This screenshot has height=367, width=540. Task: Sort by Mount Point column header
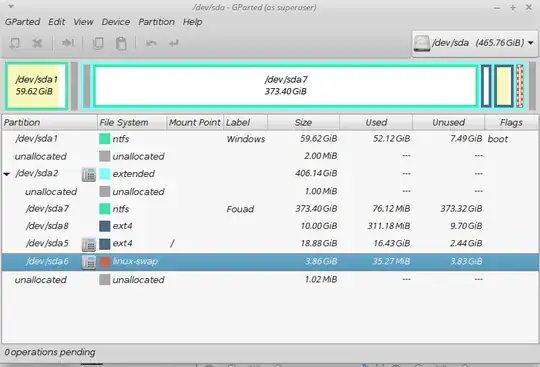(195, 122)
